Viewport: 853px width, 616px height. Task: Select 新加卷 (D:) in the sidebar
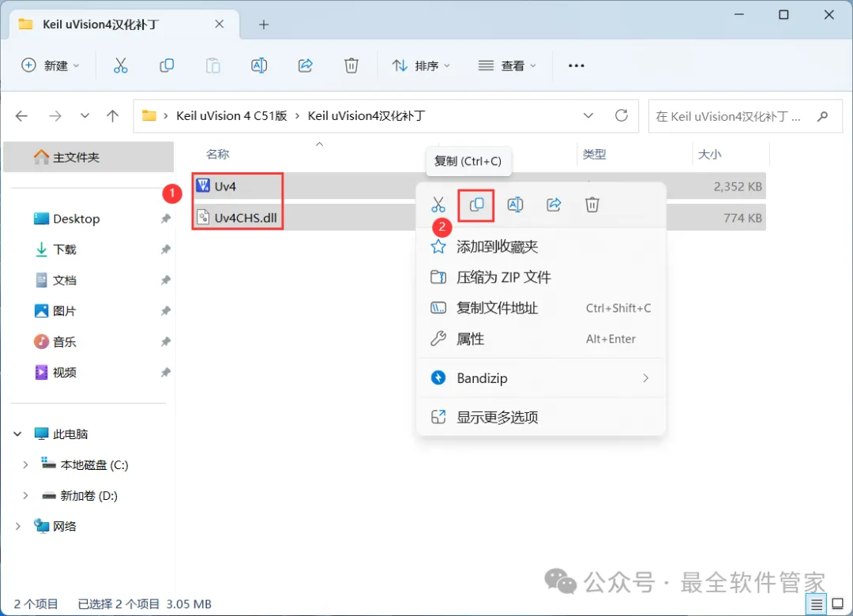coord(88,496)
